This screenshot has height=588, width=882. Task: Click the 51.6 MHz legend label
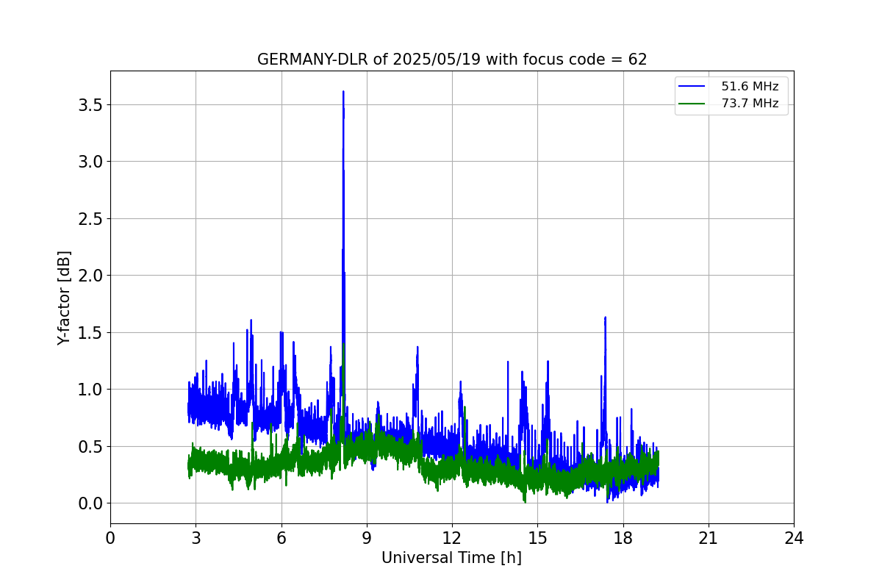(x=750, y=87)
